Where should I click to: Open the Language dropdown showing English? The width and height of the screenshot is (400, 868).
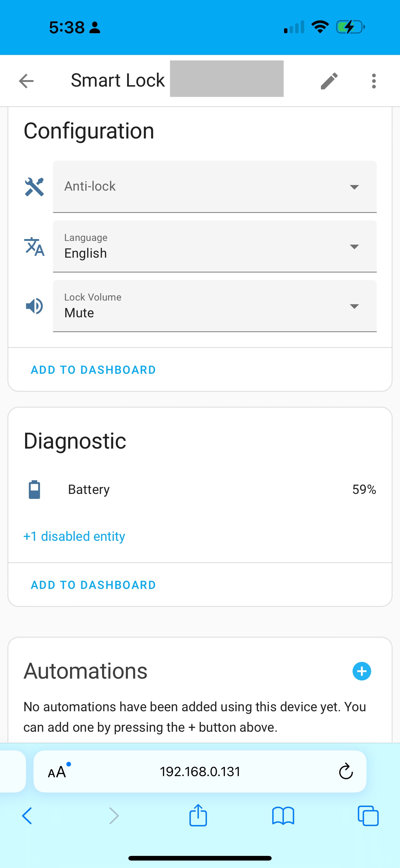[215, 246]
